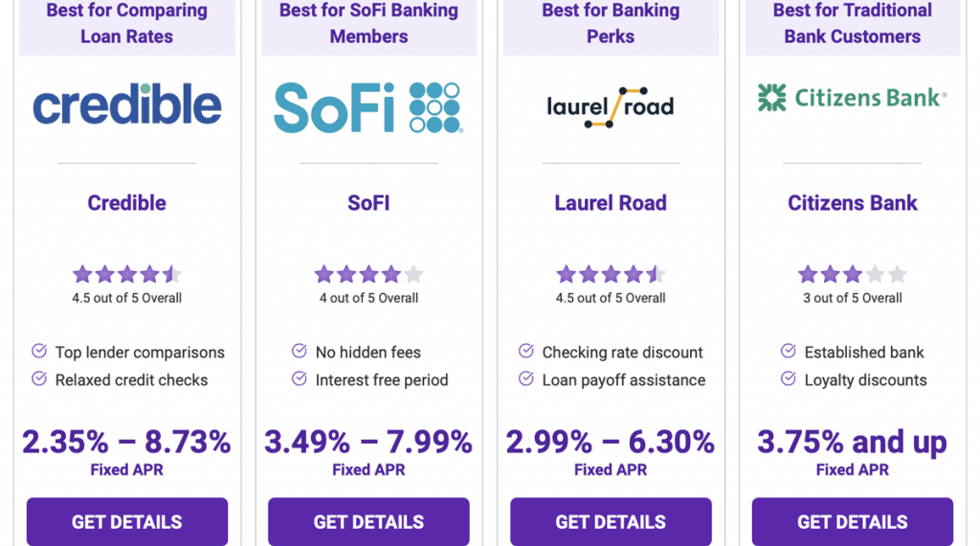Open the Credible lender name link
The width and height of the screenshot is (980, 546).
click(x=127, y=203)
